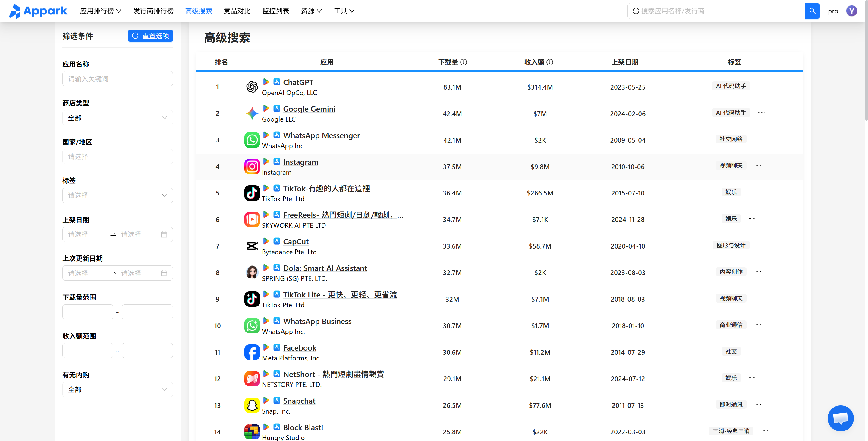This screenshot has height=441, width=868.
Task: Click 下载量范围 minimum input
Action: coord(88,312)
